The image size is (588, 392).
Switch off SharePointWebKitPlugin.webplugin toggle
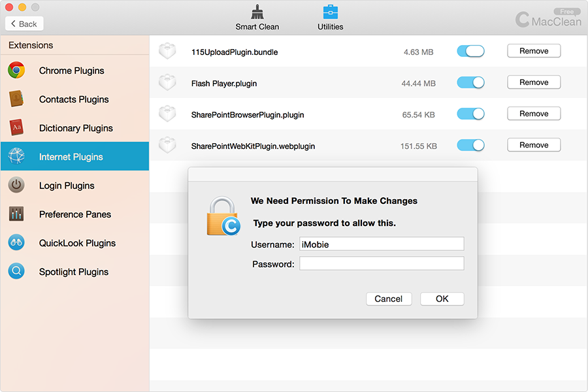coord(470,145)
